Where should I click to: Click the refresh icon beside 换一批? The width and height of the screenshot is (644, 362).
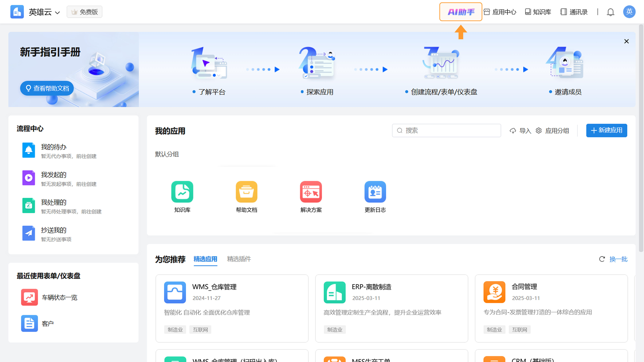pyautogui.click(x=602, y=259)
